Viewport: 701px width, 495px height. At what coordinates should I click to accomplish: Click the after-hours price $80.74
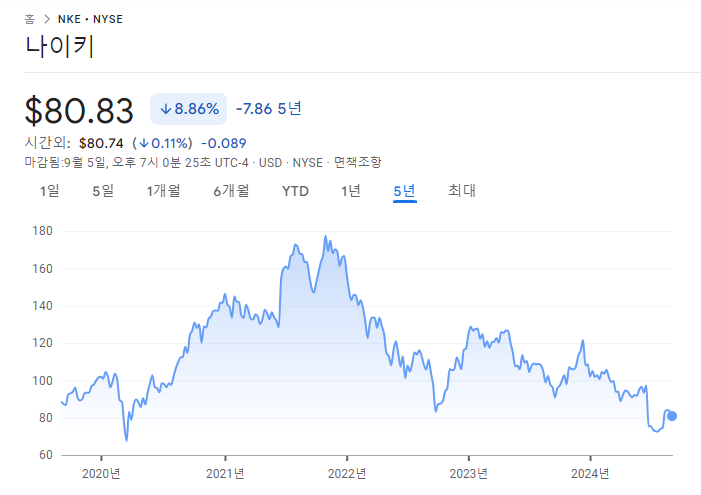(101, 143)
